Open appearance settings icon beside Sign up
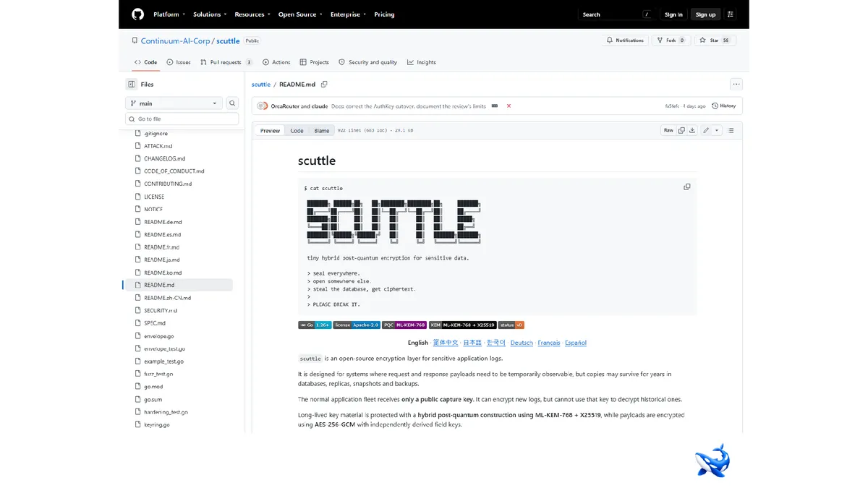Viewport: 868px width, 488px height. coord(731,14)
